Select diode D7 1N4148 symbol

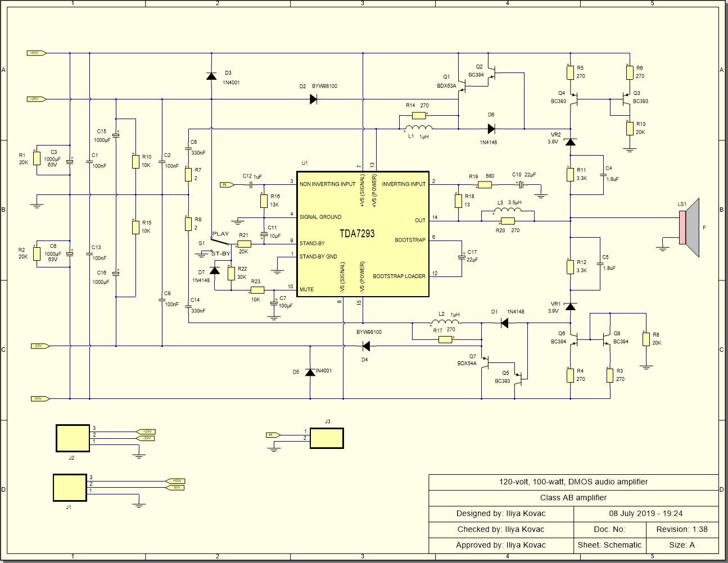click(215, 270)
